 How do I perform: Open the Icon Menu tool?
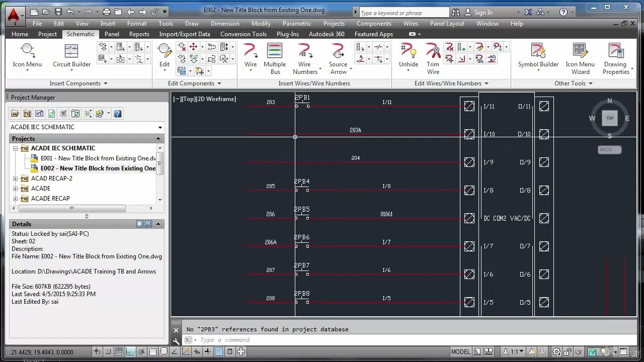27,56
